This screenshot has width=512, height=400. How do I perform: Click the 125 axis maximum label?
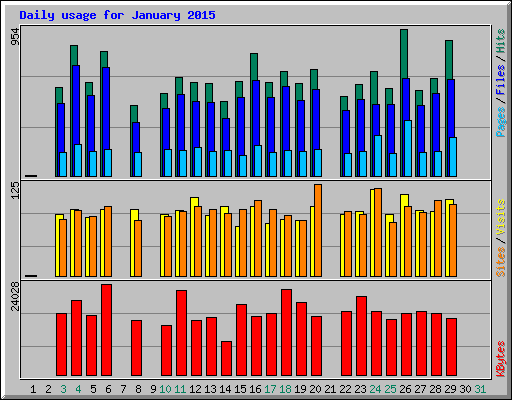[15, 191]
